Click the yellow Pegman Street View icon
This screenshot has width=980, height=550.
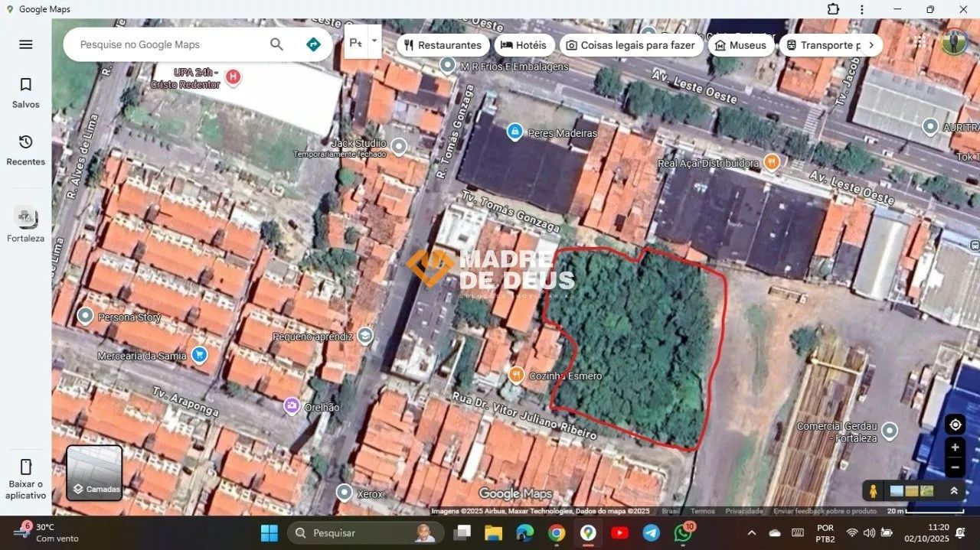pyautogui.click(x=873, y=490)
